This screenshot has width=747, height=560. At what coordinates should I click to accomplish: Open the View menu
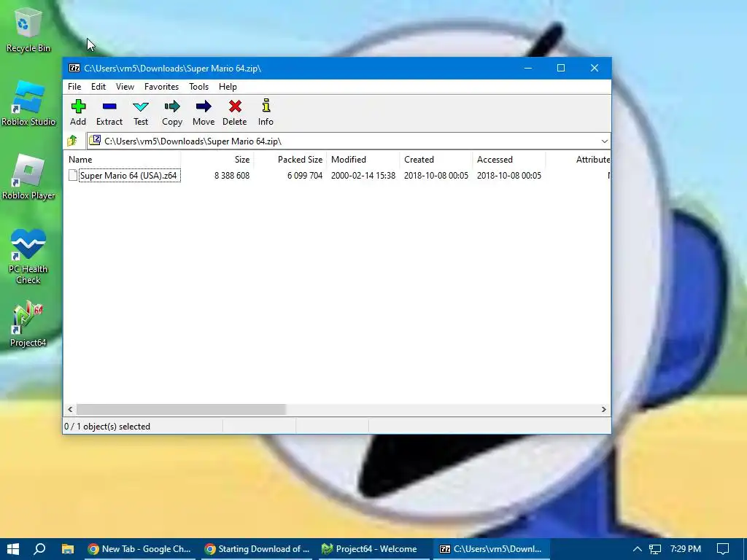(x=125, y=87)
